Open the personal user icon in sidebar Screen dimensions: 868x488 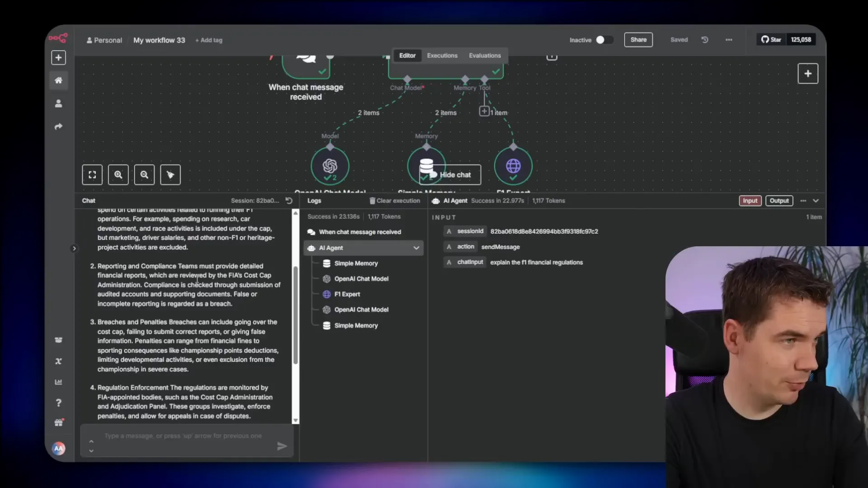point(58,103)
